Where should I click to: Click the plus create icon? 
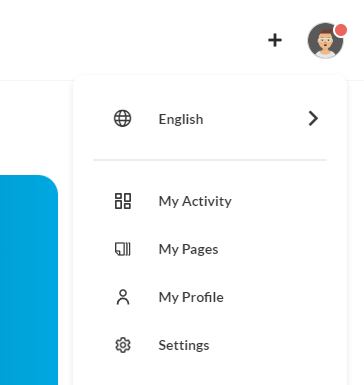point(275,40)
